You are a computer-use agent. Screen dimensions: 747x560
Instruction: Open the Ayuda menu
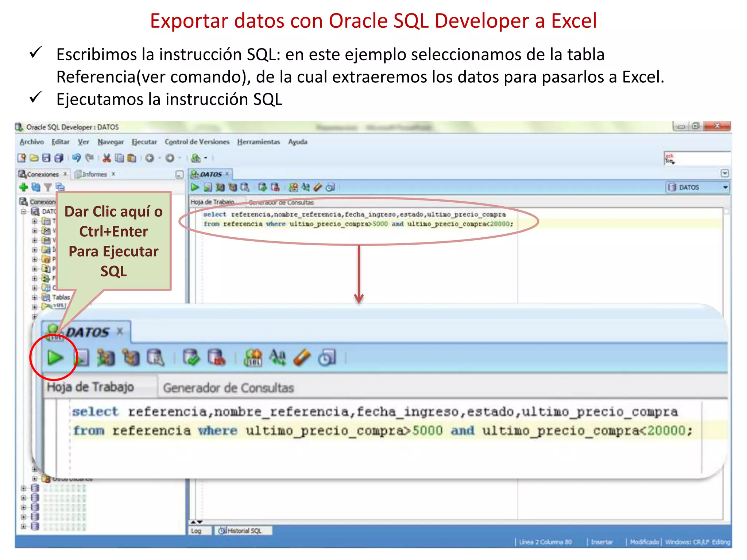tap(298, 142)
